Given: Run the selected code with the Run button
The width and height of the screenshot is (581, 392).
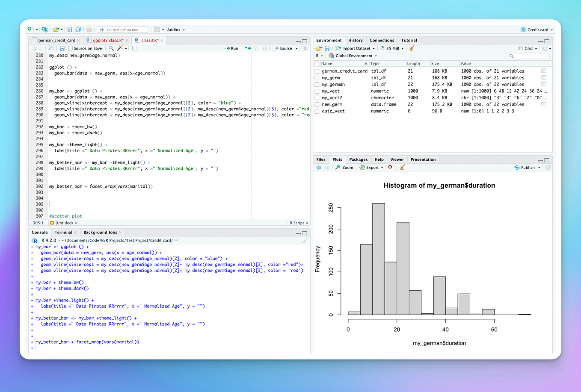Looking at the screenshot, I should pos(231,48).
